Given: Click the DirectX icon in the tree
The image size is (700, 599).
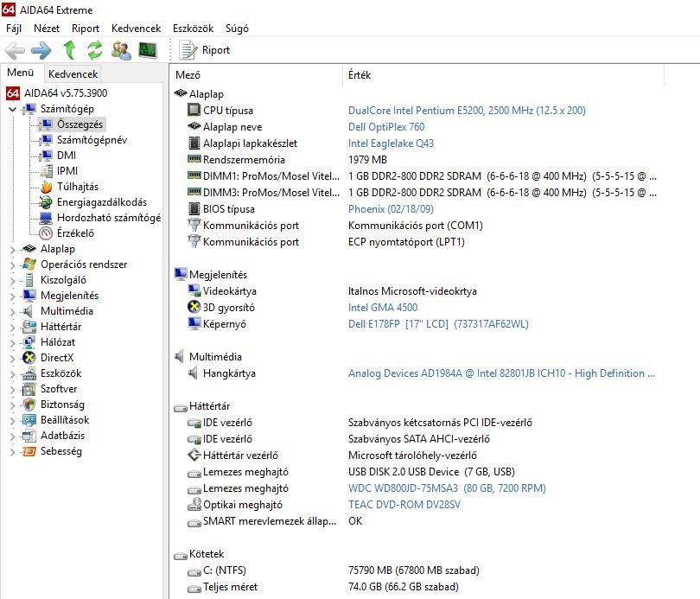Looking at the screenshot, I should pos(29,358).
